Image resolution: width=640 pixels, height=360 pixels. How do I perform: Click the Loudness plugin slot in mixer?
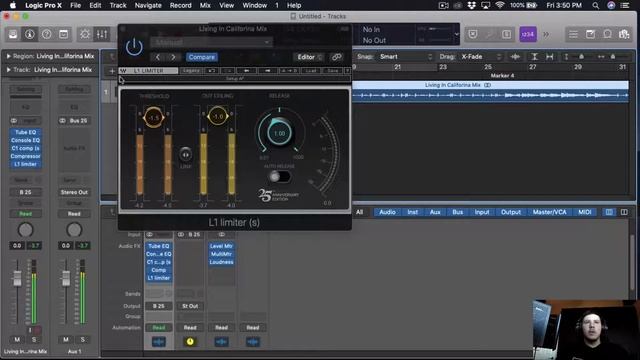pyautogui.click(x=221, y=262)
